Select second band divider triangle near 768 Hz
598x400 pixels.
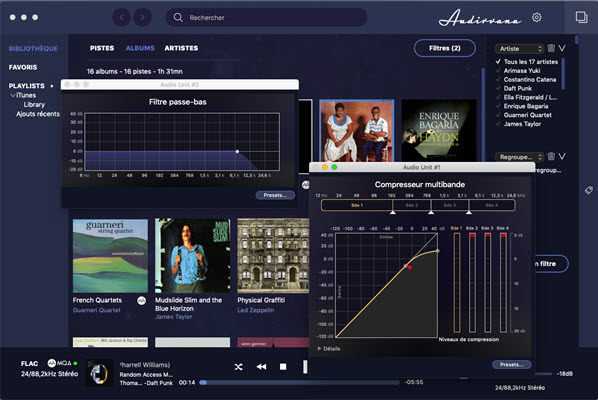point(431,212)
